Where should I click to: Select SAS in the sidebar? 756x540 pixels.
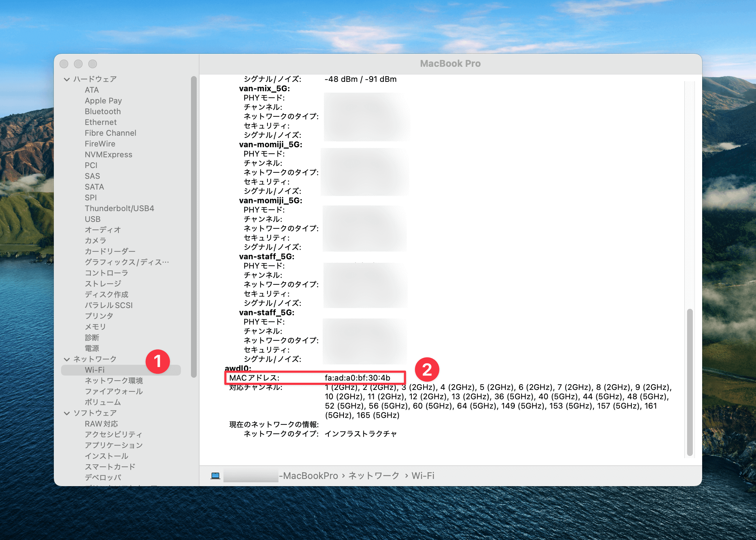92,176
